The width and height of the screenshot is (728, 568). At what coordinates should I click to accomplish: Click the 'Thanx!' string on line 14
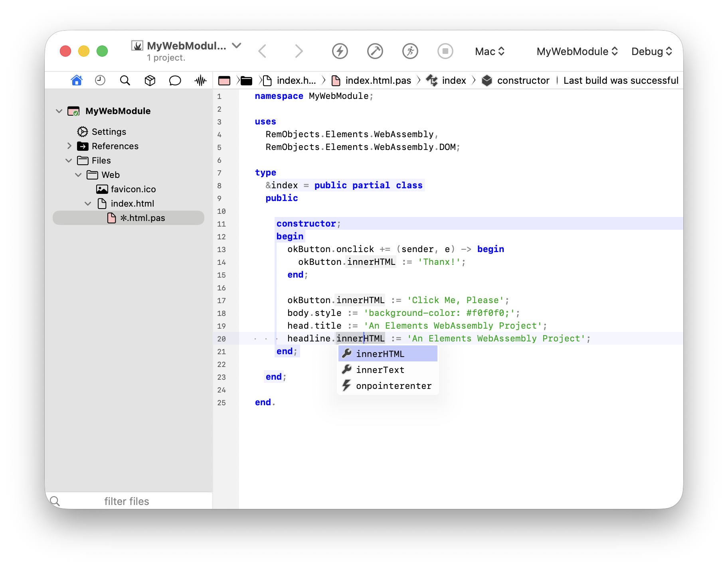click(x=439, y=262)
